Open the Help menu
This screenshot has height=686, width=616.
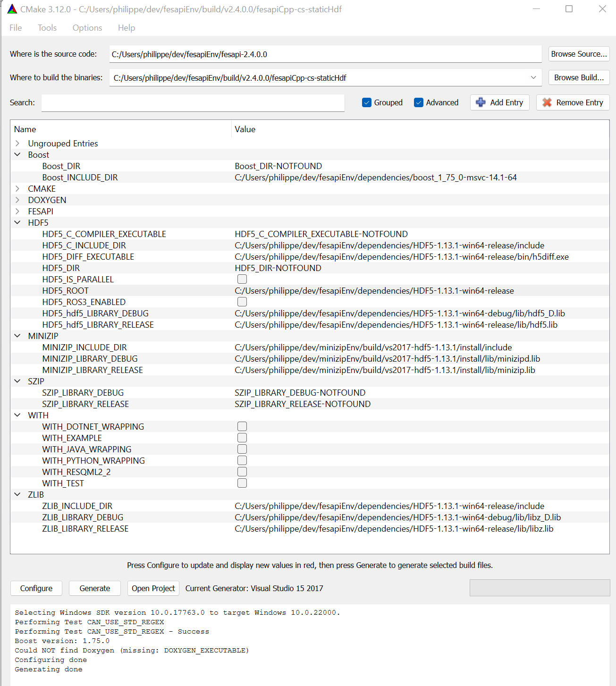pos(127,28)
